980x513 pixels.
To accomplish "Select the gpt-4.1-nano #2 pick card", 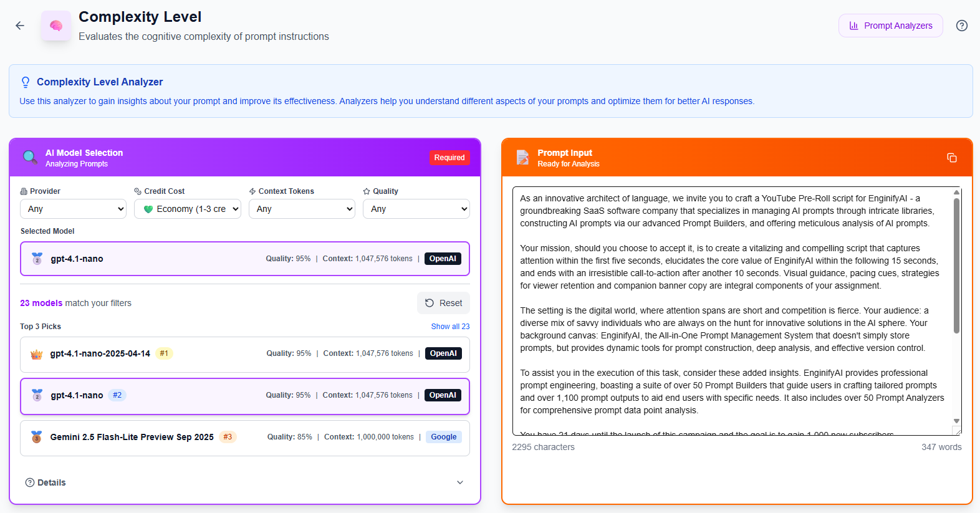I will click(245, 396).
